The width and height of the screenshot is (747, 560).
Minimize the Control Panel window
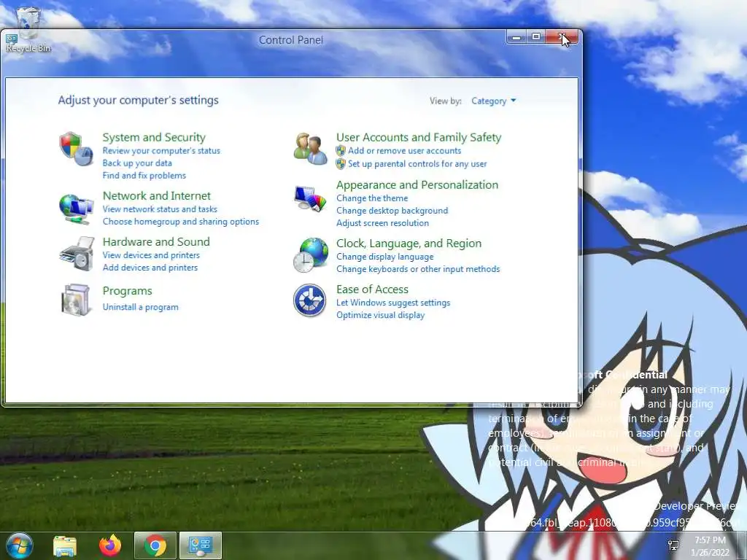click(x=516, y=37)
